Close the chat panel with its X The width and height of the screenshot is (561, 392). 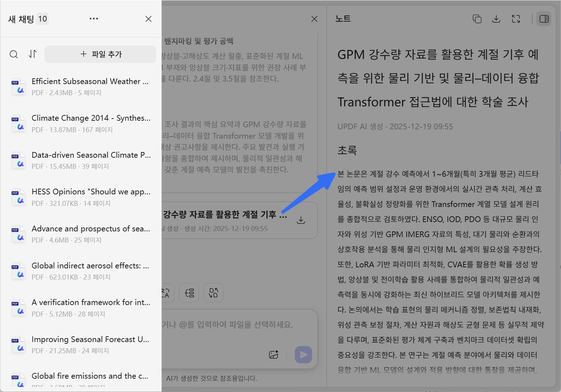pos(314,19)
